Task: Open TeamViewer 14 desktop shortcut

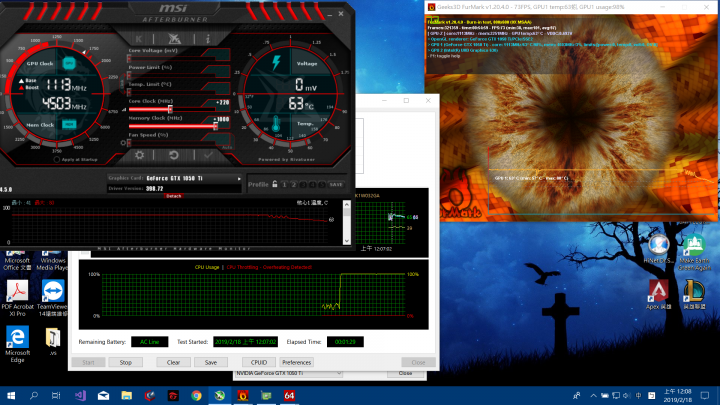Action: (52, 298)
